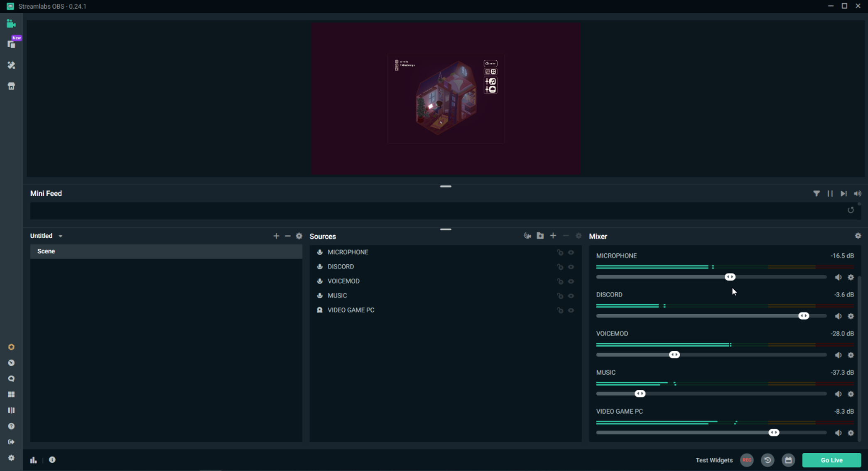This screenshot has width=868, height=471.
Task: Open the Themes icon in left sidebar
Action: coord(11,65)
